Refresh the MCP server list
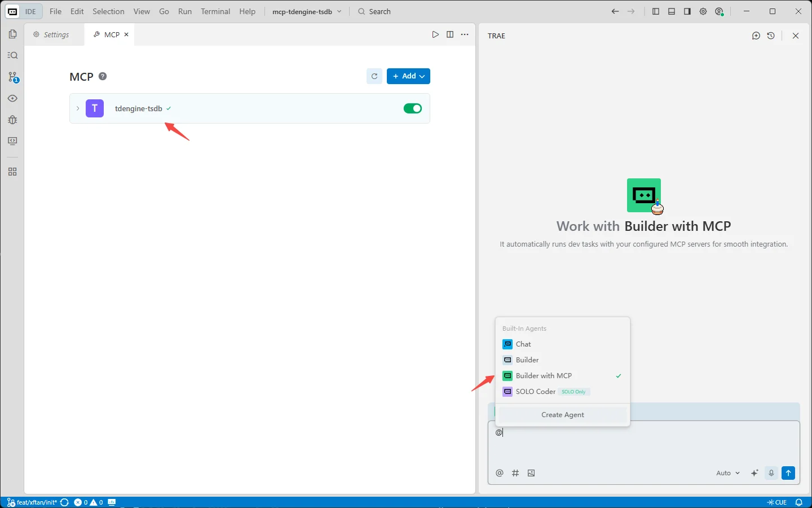 (374, 76)
